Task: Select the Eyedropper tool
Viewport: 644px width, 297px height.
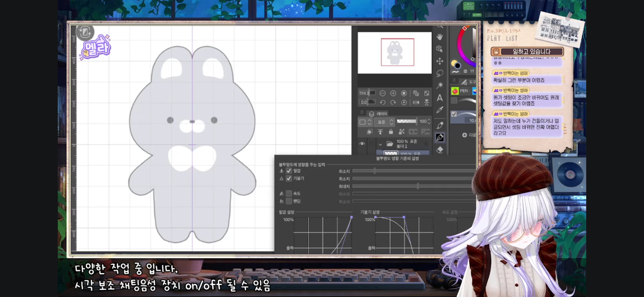Action: click(x=439, y=110)
